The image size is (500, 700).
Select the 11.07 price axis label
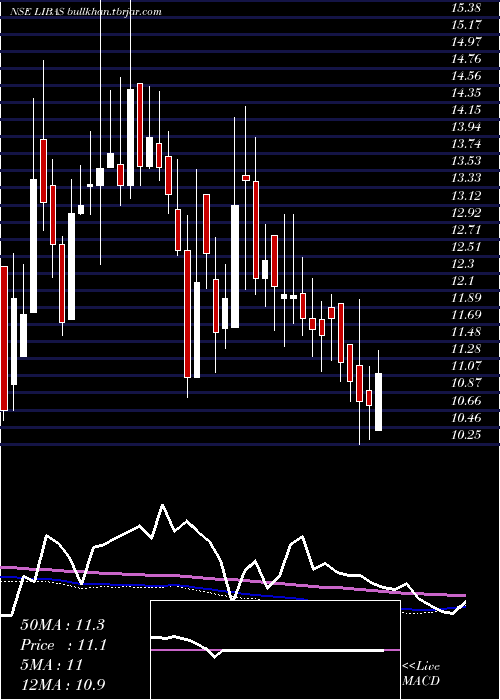click(466, 366)
